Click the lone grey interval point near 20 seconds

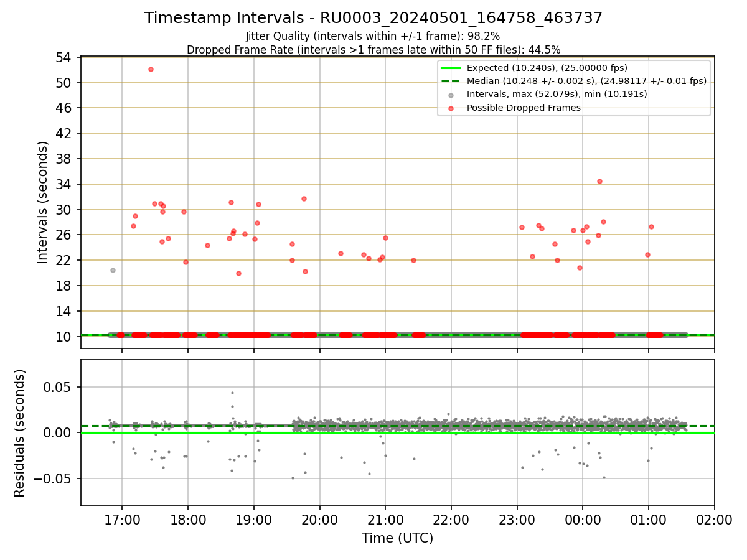click(113, 270)
